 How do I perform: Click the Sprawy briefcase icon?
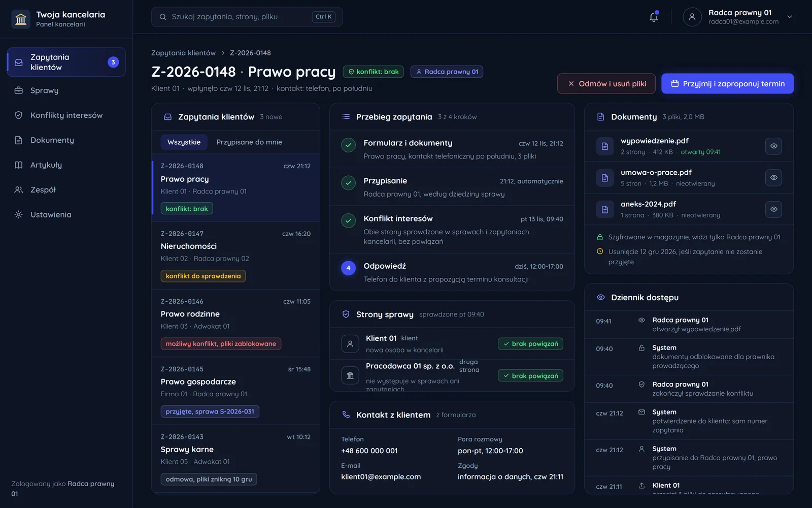coord(19,90)
